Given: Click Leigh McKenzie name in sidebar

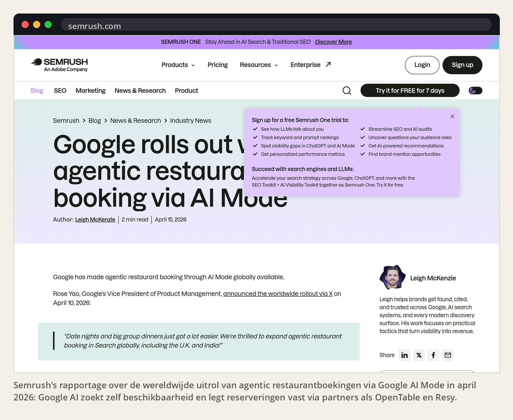Looking at the screenshot, I should click(433, 278).
